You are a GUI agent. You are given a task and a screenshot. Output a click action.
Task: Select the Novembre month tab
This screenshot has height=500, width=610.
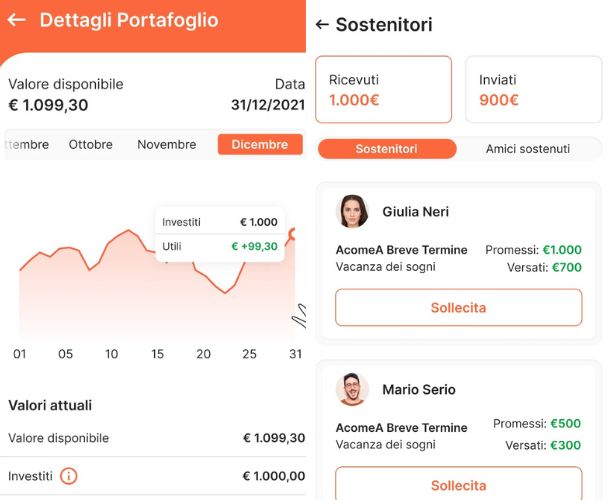(x=167, y=145)
